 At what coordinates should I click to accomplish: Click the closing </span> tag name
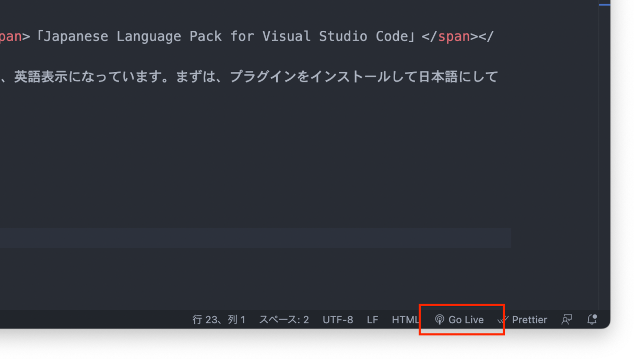pos(454,37)
